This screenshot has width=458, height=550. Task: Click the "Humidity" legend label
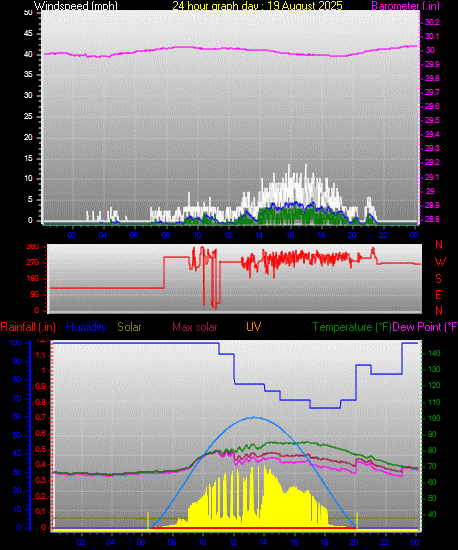[x=86, y=327]
